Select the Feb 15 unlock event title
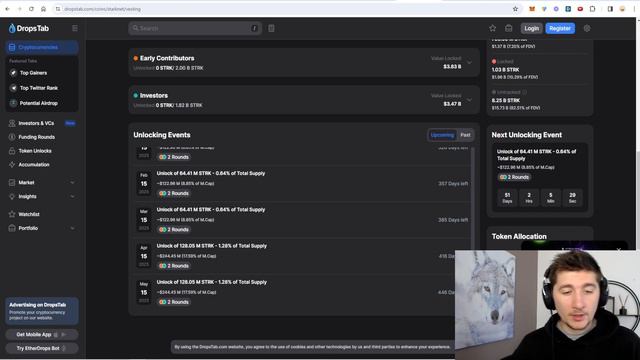The image size is (640, 360). [x=211, y=173]
